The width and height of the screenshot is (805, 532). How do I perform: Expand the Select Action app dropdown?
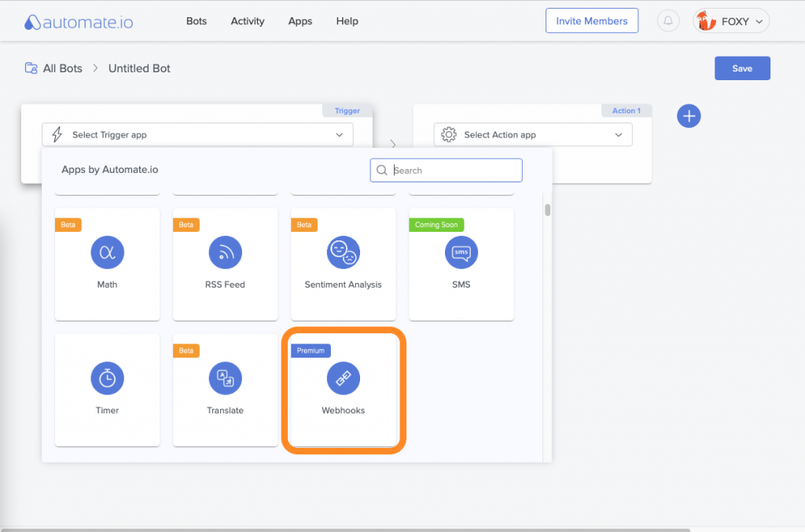533,134
